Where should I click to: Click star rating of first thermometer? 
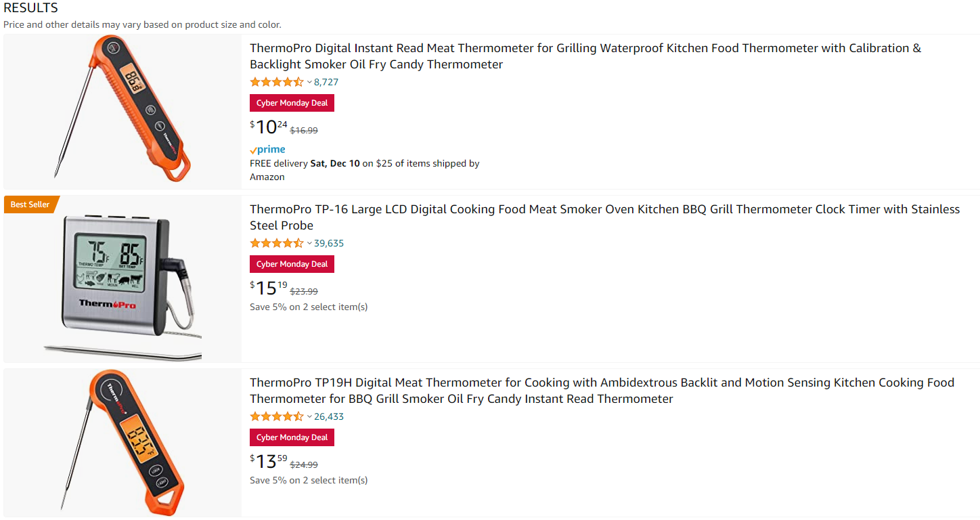click(277, 82)
